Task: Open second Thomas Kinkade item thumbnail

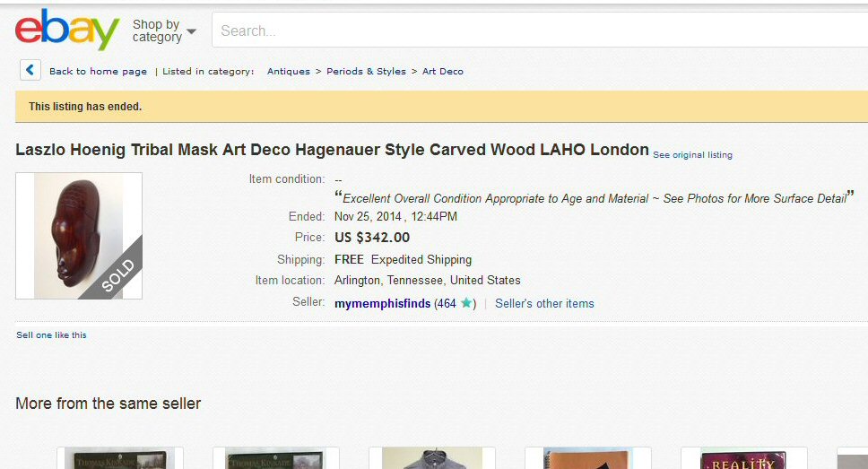Action: [276, 458]
